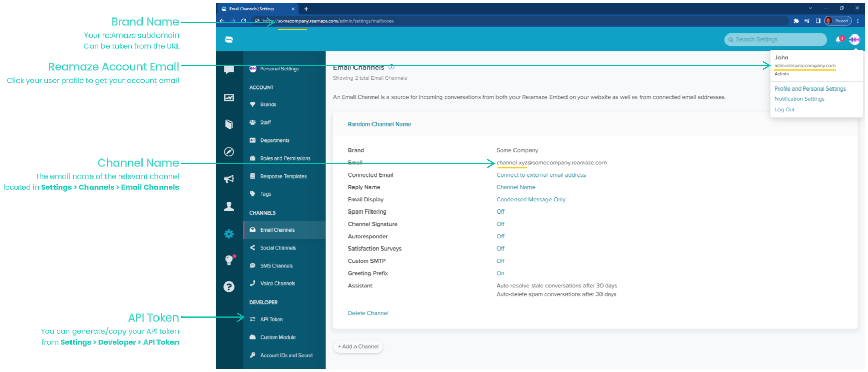Open Staff in the sidebar
The height and width of the screenshot is (372, 868).
(265, 122)
